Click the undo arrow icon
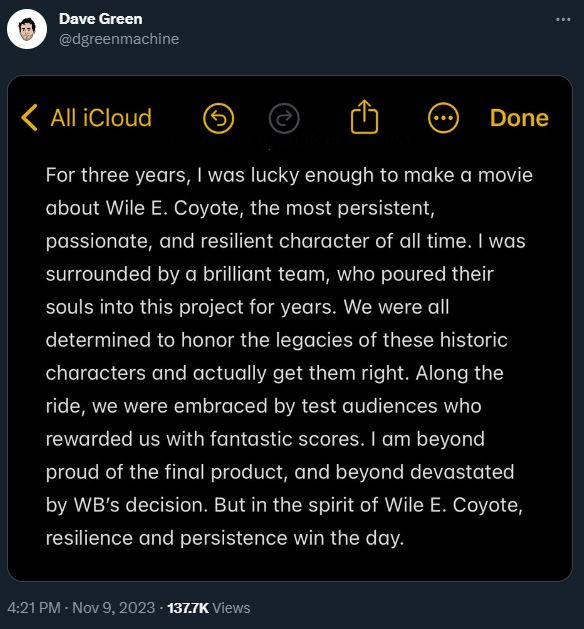Viewport: 584px width, 629px height. (x=218, y=118)
